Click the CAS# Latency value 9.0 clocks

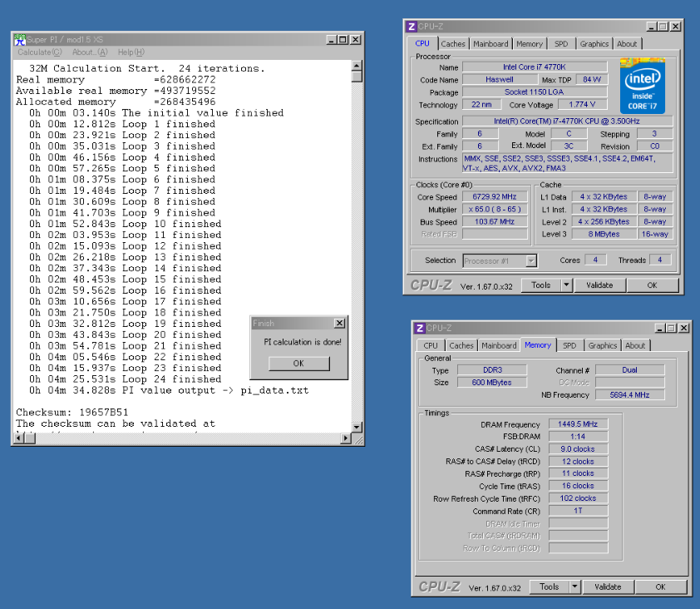578,449
